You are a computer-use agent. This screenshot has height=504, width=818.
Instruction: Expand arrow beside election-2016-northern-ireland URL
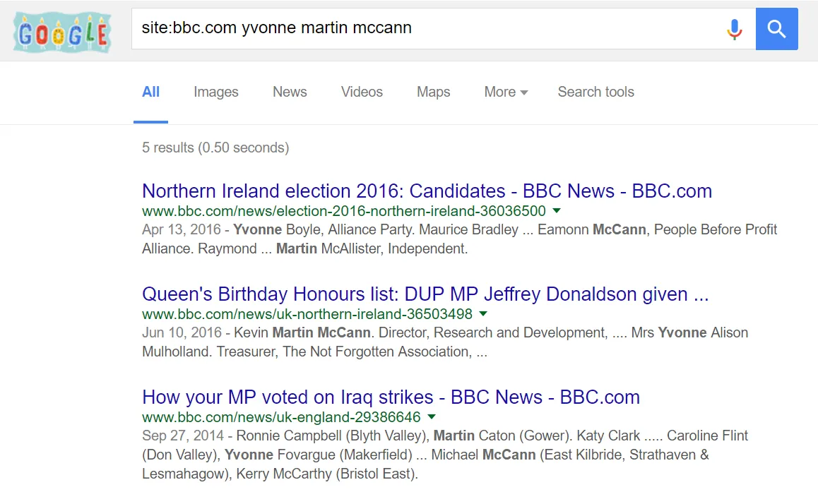[x=557, y=210]
